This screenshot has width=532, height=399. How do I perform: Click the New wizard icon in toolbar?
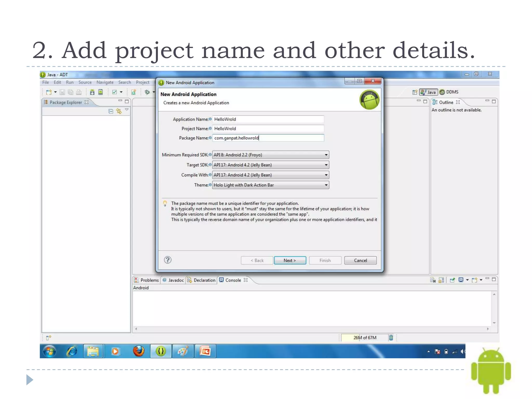(49, 92)
